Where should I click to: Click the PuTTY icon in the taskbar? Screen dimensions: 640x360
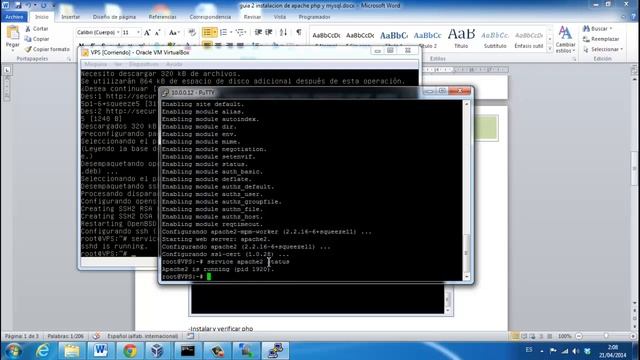[x=274, y=351]
